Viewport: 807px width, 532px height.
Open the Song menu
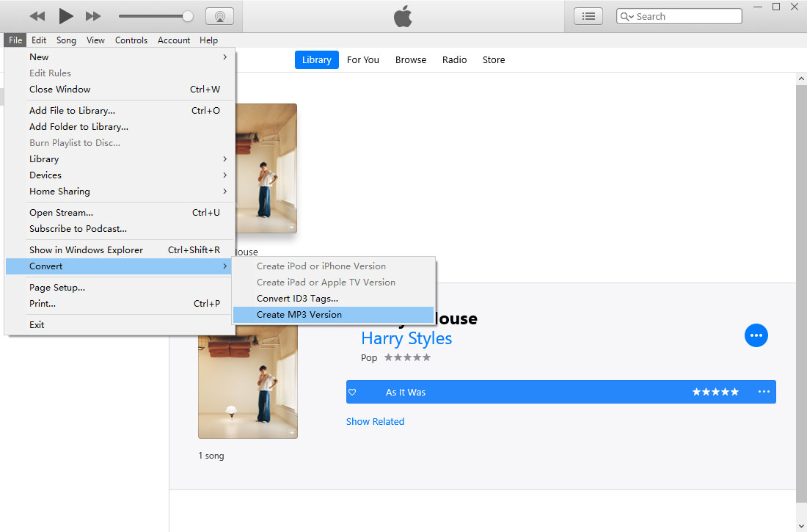(66, 40)
